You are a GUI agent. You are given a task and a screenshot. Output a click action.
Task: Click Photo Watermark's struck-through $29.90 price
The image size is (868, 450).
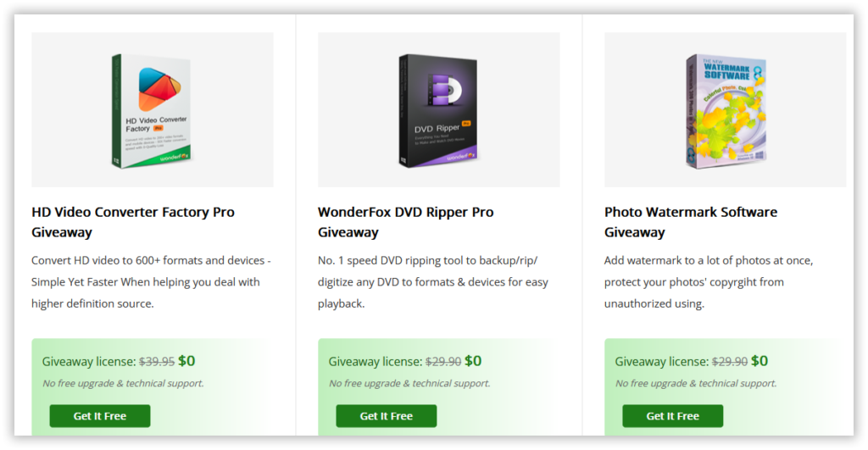pos(730,361)
